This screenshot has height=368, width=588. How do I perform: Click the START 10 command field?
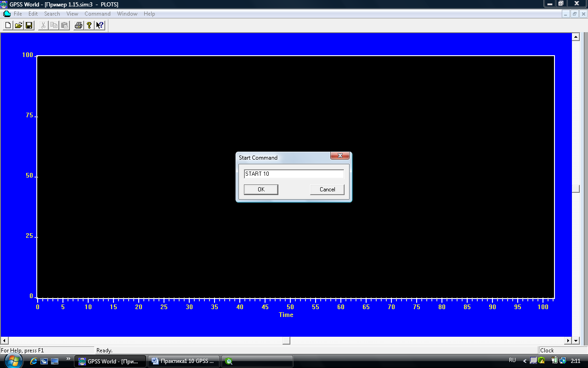click(x=294, y=174)
